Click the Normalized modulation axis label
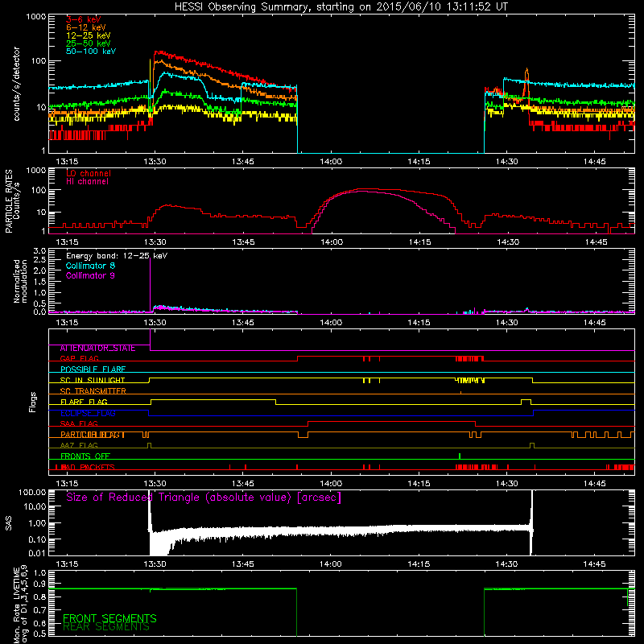The image size is (644, 644). tap(20, 281)
